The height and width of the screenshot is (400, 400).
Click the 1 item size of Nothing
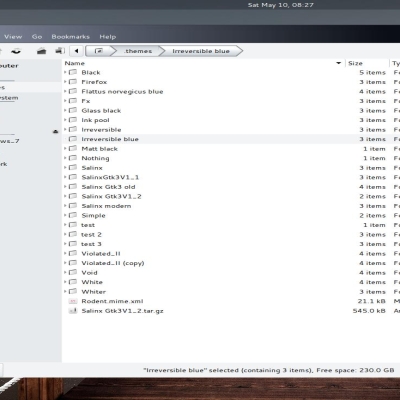coord(374,158)
